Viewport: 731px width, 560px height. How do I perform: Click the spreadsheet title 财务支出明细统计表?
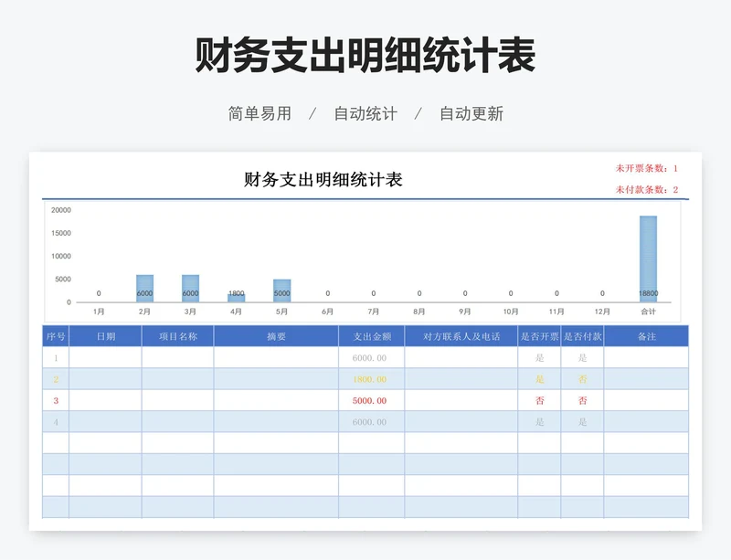(x=323, y=180)
